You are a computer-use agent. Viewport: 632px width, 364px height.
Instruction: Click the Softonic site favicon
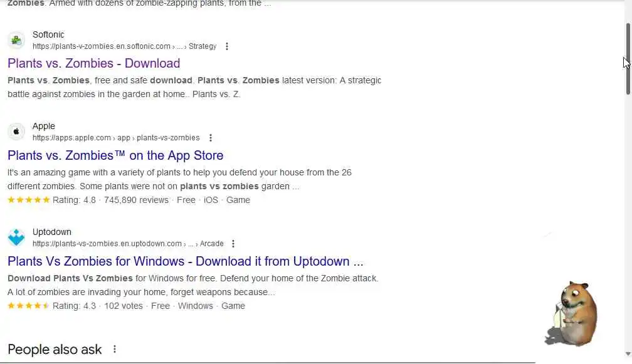coord(16,40)
